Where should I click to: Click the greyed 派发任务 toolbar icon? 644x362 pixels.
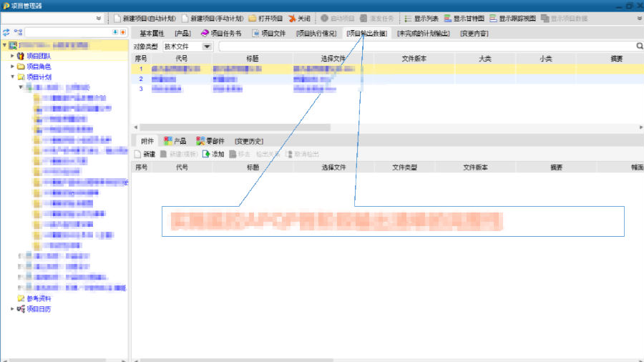coord(364,19)
